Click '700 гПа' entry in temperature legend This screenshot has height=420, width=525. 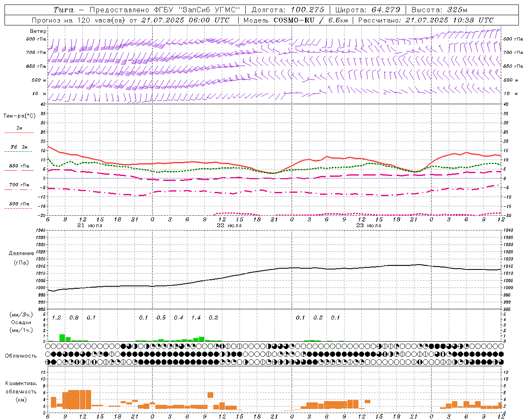19,185
